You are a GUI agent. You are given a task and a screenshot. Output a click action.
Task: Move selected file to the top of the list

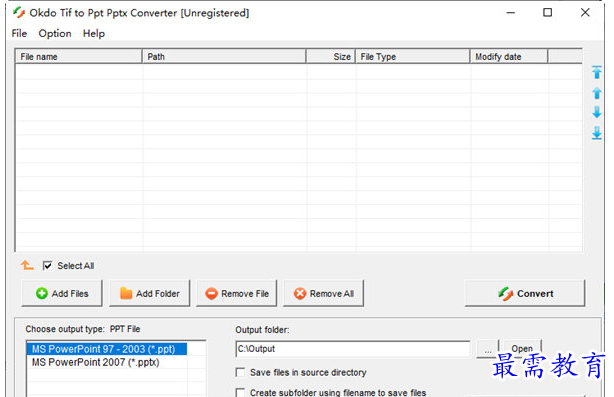tap(596, 72)
